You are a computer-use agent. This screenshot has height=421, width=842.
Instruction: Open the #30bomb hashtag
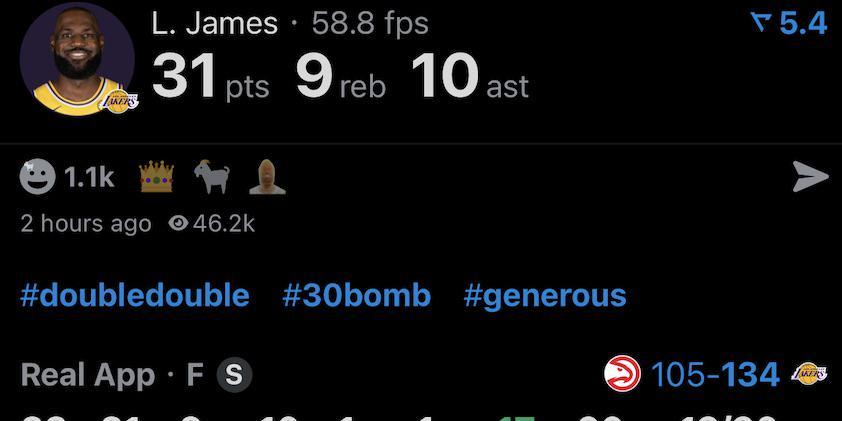357,296
